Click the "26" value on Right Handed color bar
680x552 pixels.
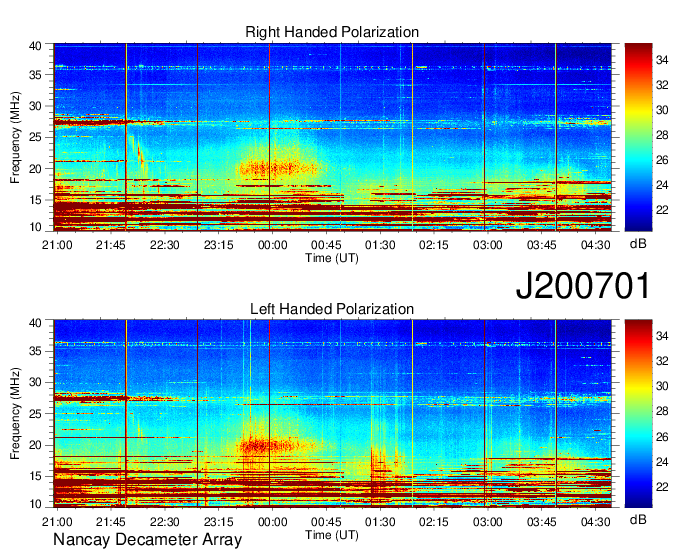click(662, 160)
